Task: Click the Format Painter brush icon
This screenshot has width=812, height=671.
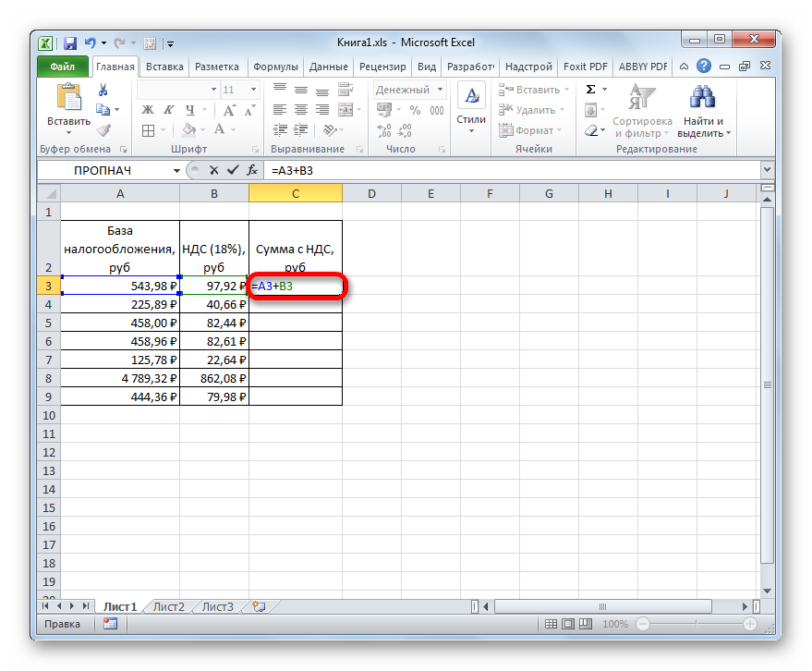Action: (103, 130)
